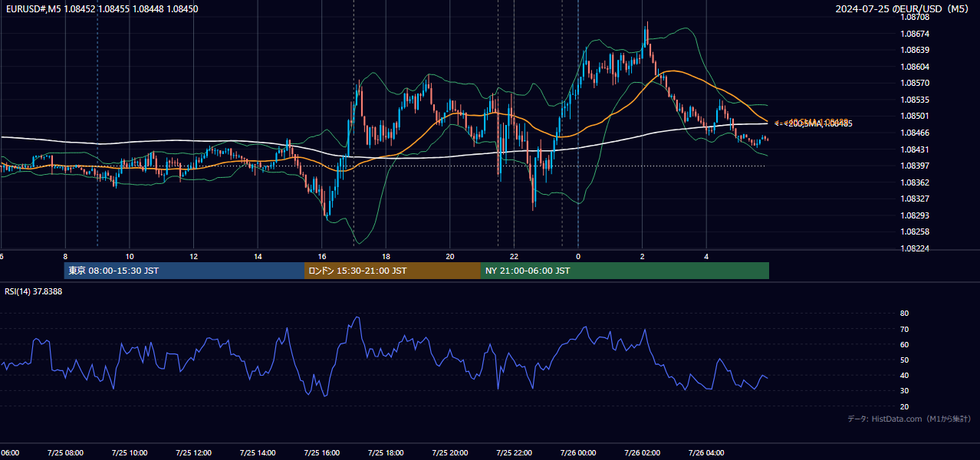This screenshot has height=460, width=980.
Task: Select the NY 21:00-06:00 JST session bar
Action: click(x=625, y=271)
